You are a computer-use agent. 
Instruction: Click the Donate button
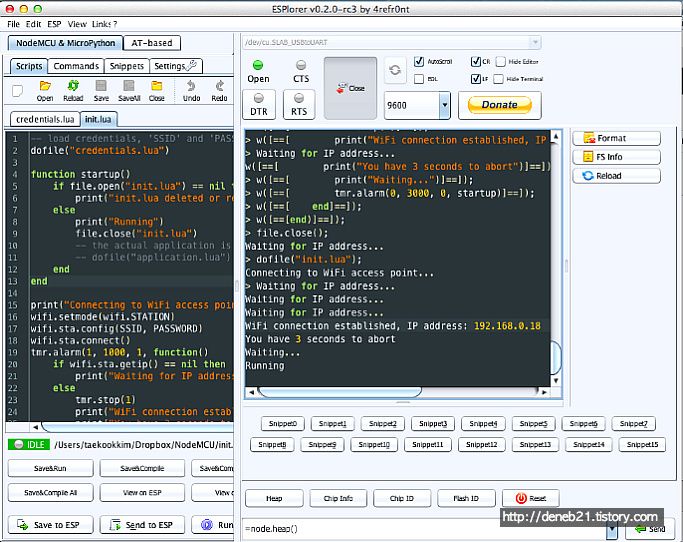(500, 105)
